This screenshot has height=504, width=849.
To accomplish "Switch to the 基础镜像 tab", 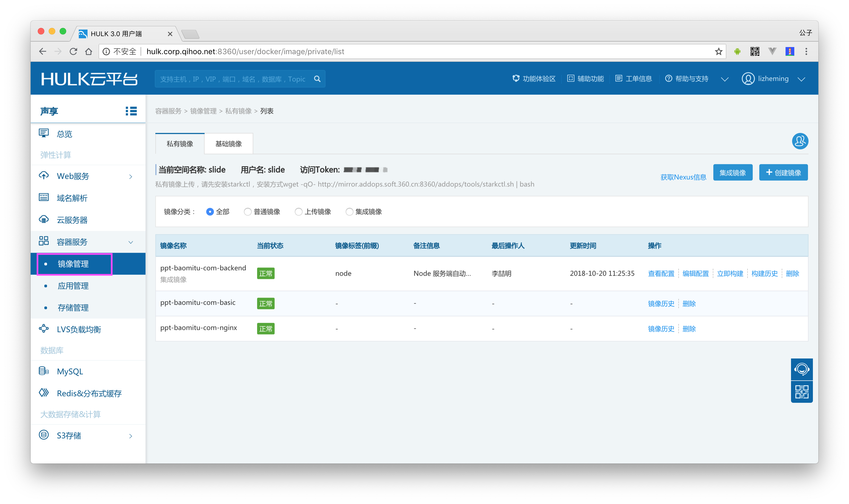I will (228, 144).
